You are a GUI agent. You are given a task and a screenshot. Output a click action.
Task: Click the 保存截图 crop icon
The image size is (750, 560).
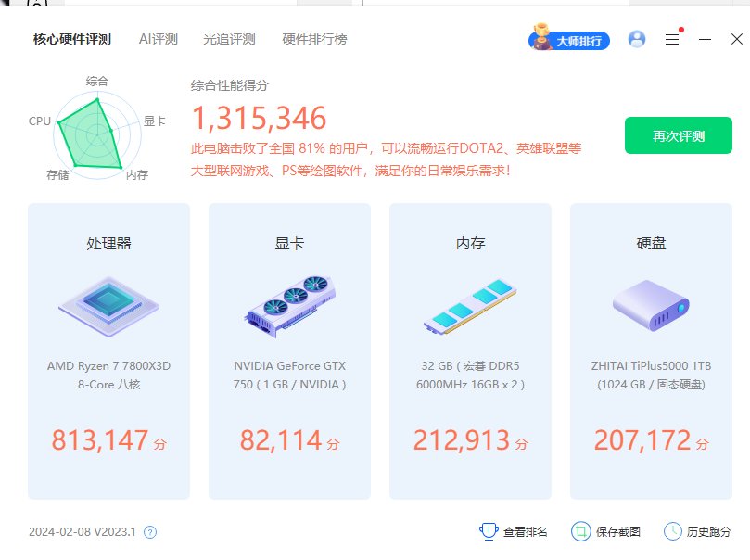coord(580,531)
